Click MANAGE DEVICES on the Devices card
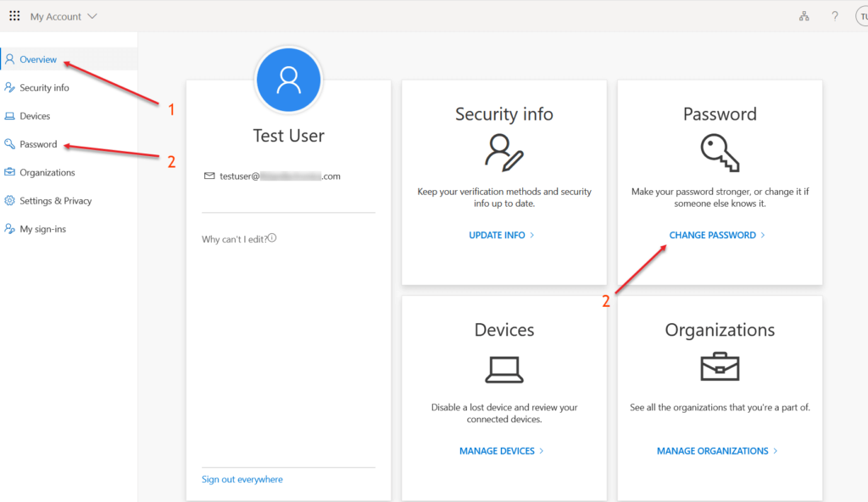 point(498,450)
